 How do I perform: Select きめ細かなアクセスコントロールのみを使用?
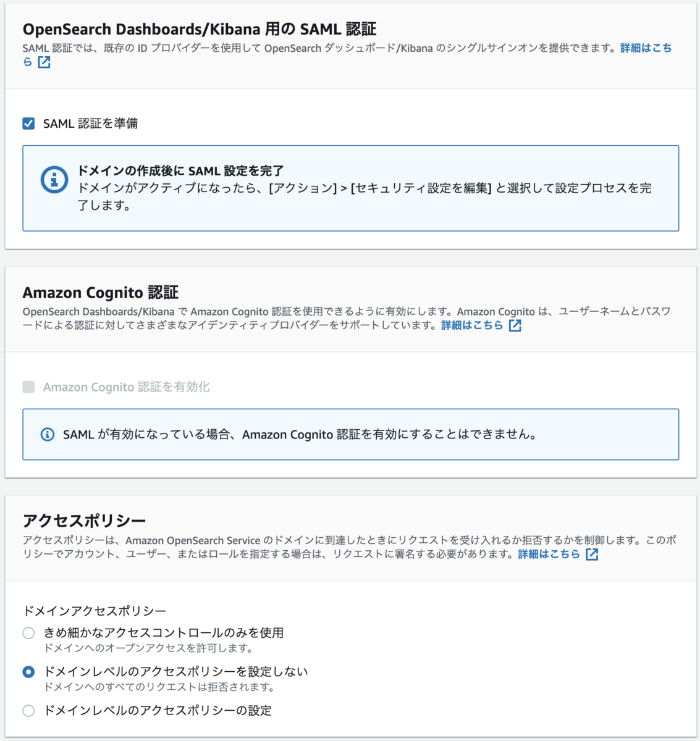(x=27, y=632)
